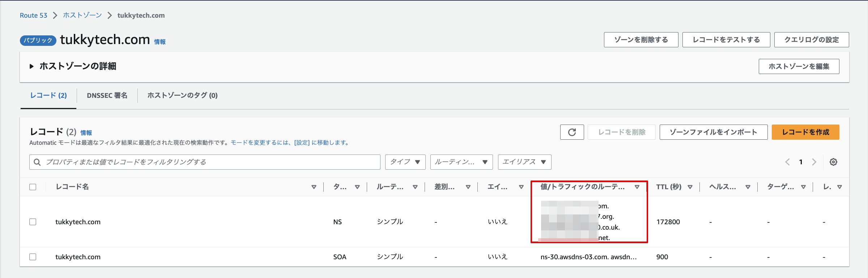The height and width of the screenshot is (278, 868).
Task: Click the SOA record type cell
Action: pos(340,257)
